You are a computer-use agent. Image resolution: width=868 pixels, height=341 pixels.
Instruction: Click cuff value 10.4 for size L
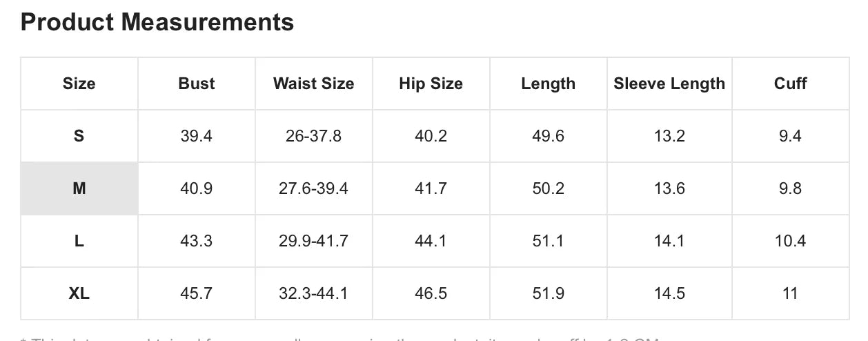(x=790, y=241)
